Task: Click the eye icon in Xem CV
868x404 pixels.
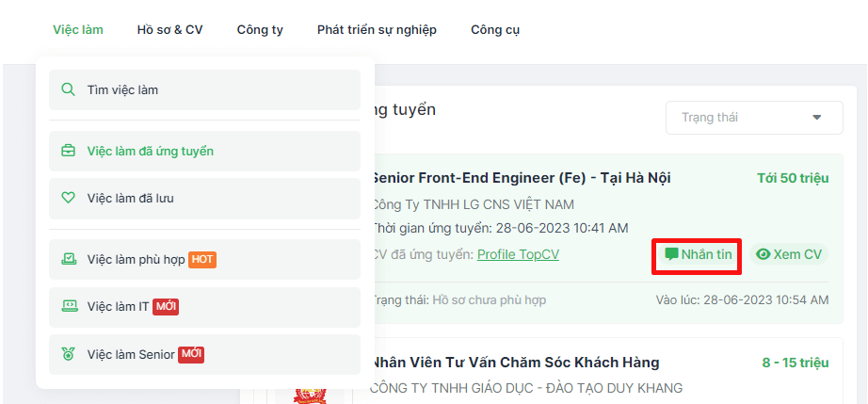Action: click(764, 254)
